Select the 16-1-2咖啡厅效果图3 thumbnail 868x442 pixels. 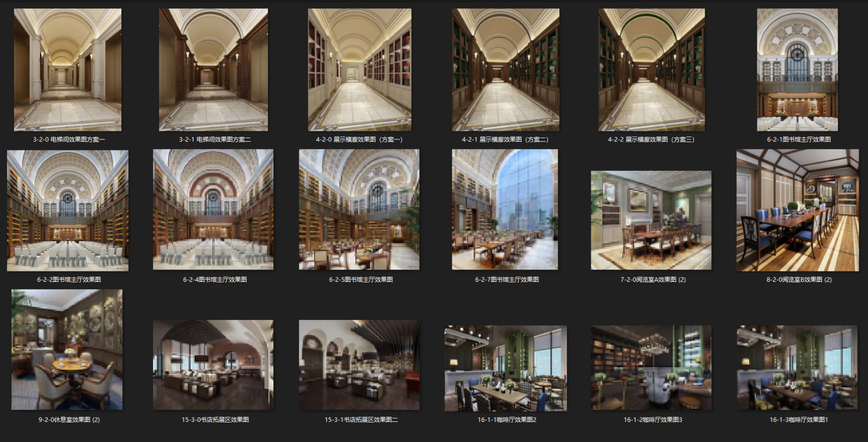point(651,368)
